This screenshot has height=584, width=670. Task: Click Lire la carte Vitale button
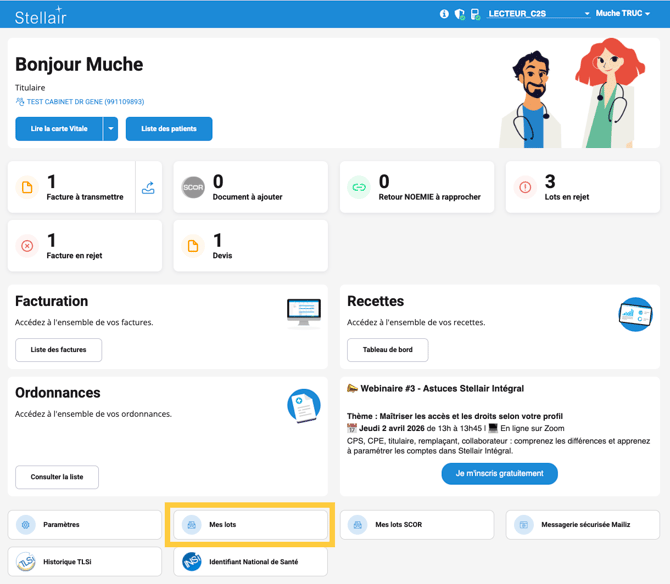click(x=59, y=129)
